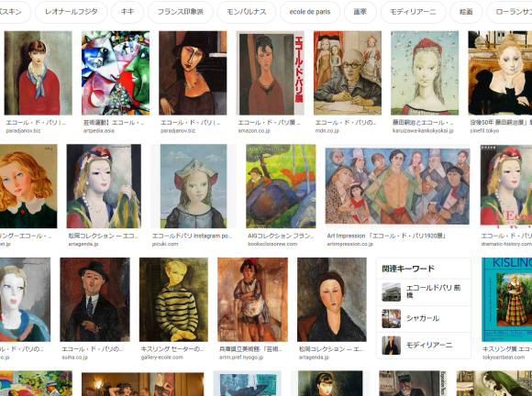Click the シャガール related keyword
Image resolution: width=532 pixels, height=396 pixels.
(x=424, y=319)
